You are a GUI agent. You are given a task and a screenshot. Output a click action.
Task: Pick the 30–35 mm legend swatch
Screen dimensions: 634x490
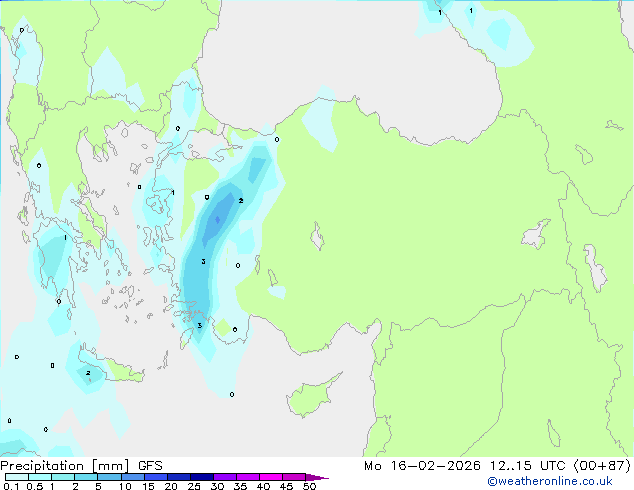point(224,477)
